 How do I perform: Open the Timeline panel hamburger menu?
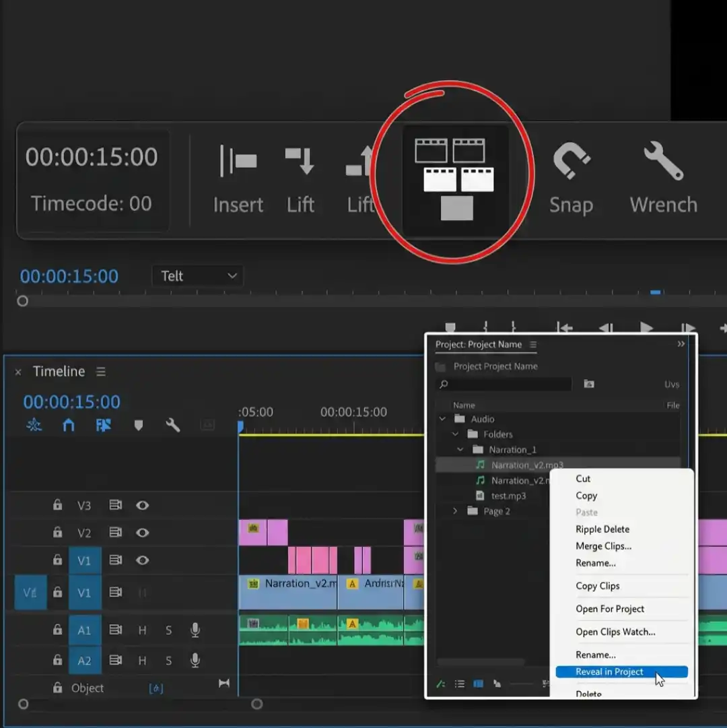(x=101, y=372)
